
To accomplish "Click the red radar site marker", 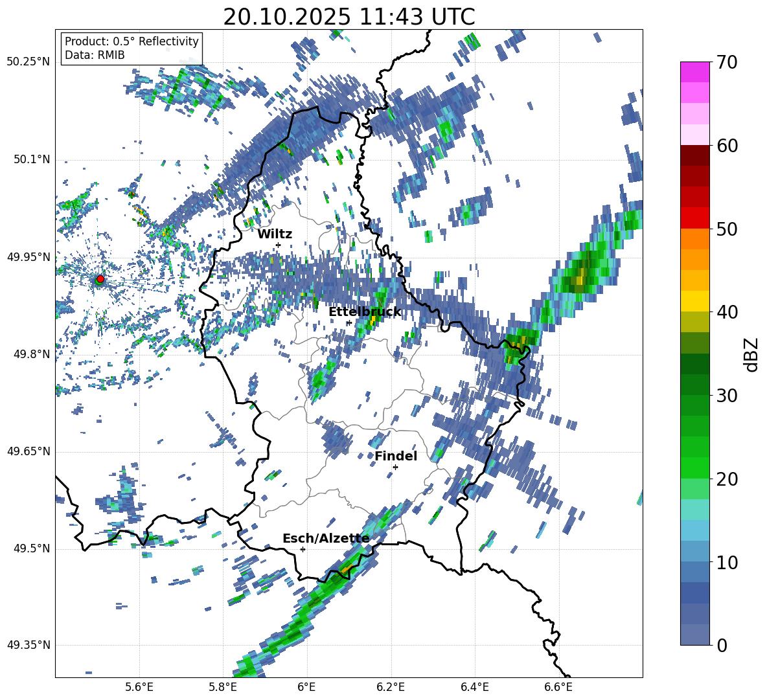I will [x=100, y=278].
